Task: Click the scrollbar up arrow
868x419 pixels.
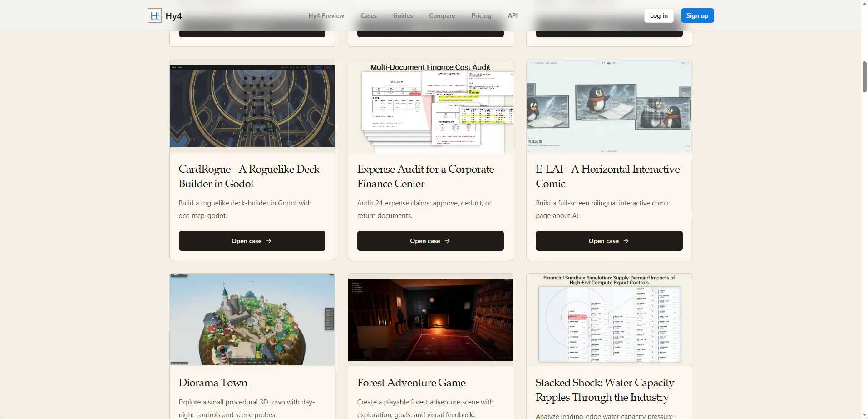Action: [x=864, y=4]
